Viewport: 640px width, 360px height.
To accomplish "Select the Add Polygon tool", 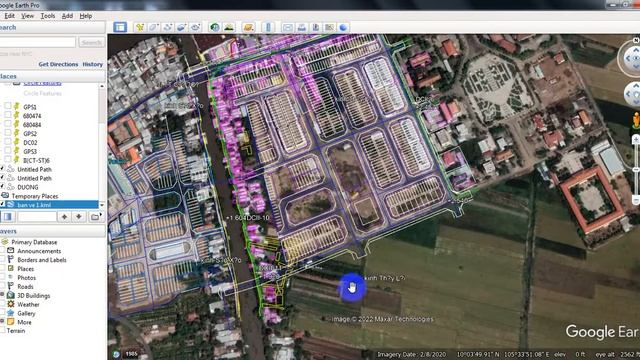I will tap(153, 27).
